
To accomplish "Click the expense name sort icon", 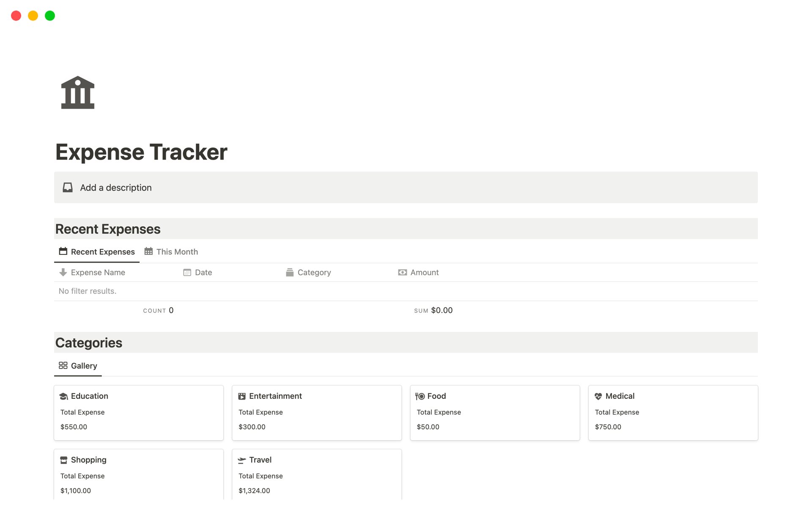I will pos(62,271).
